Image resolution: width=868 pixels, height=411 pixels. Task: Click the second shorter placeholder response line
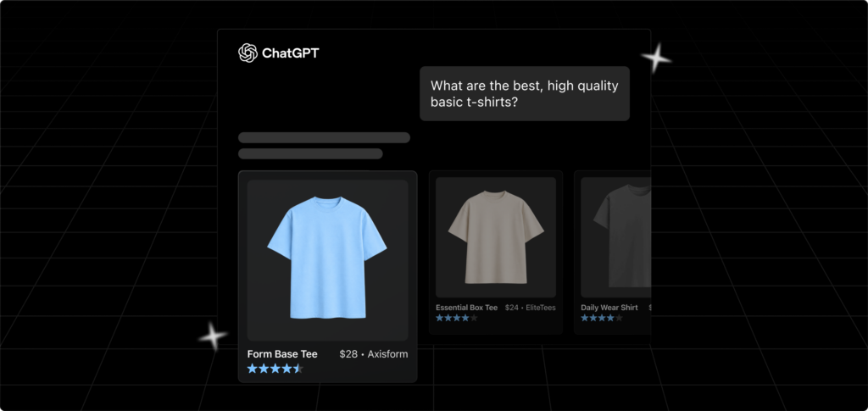pyautogui.click(x=310, y=153)
